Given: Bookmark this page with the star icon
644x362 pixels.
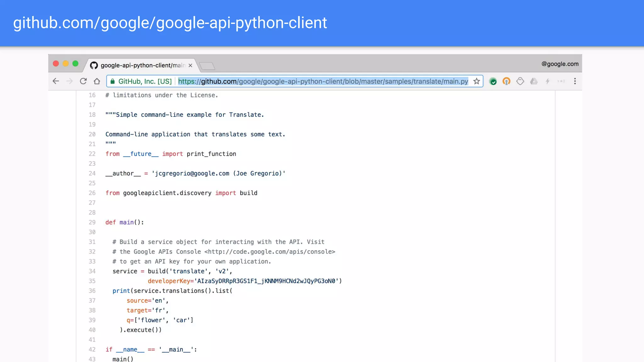Looking at the screenshot, I should [477, 81].
